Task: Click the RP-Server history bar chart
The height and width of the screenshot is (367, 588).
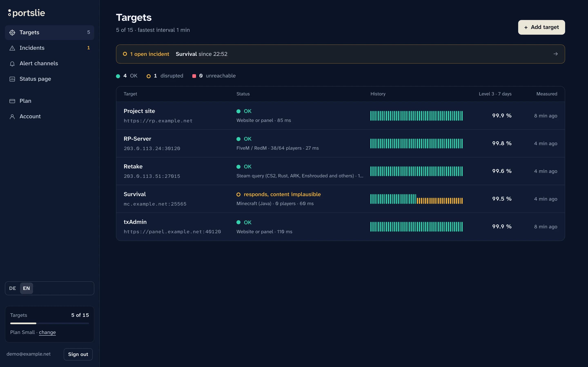Action: tap(416, 144)
